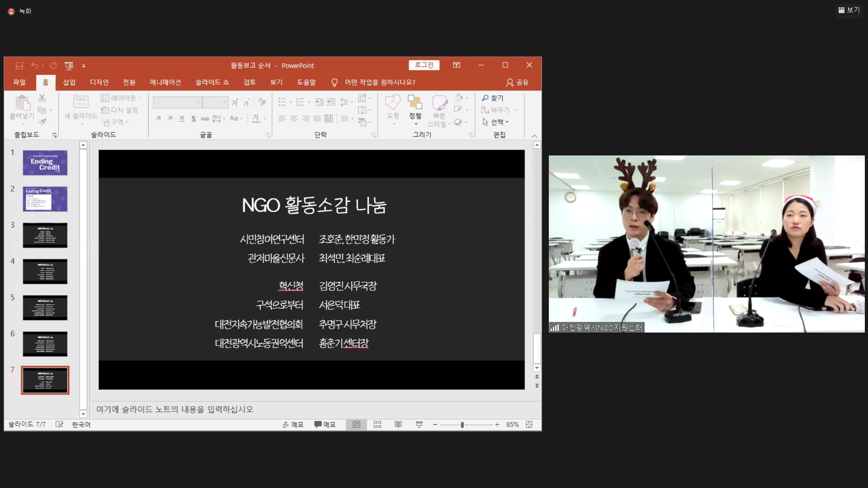This screenshot has height=488, width=868.
Task: Open the 슬라이드 쇼 ribbon tab
Action: coord(212,82)
